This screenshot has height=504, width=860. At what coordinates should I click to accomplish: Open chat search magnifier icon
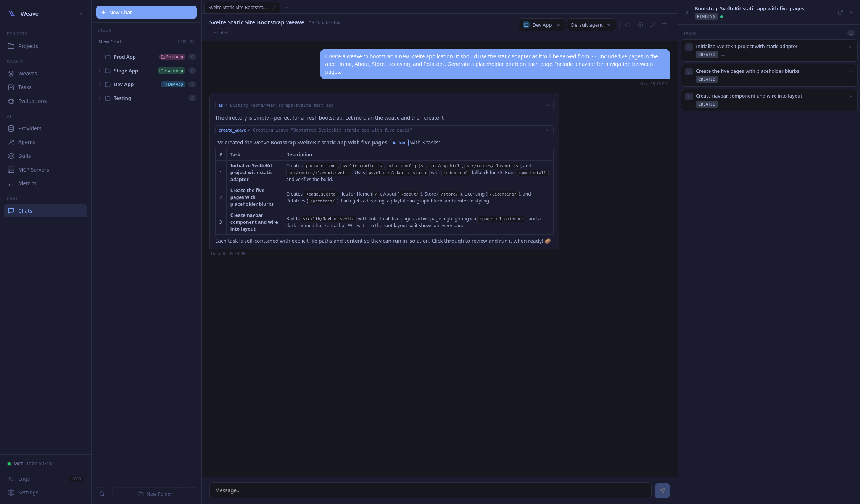coord(102,494)
